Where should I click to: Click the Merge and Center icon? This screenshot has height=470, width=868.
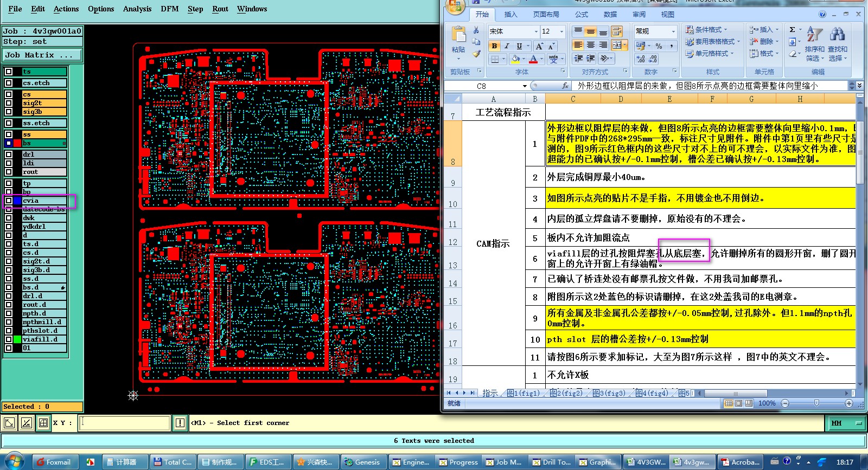coord(617,45)
